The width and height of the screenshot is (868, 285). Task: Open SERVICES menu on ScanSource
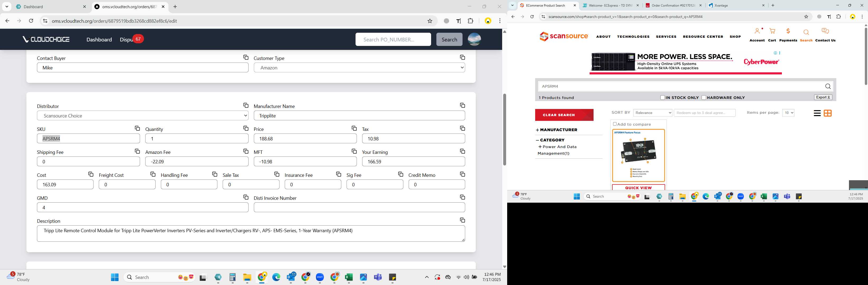[666, 37]
